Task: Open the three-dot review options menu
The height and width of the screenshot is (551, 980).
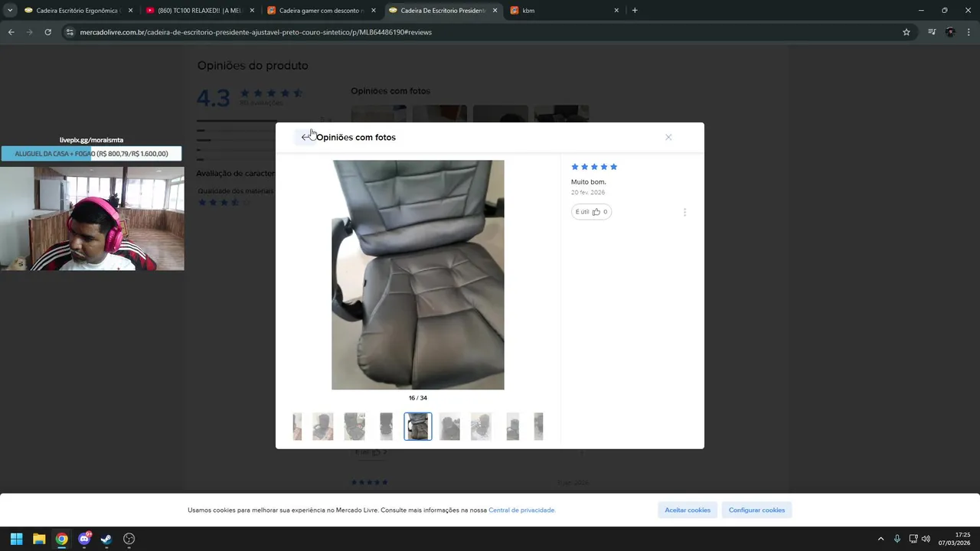Action: [684, 212]
